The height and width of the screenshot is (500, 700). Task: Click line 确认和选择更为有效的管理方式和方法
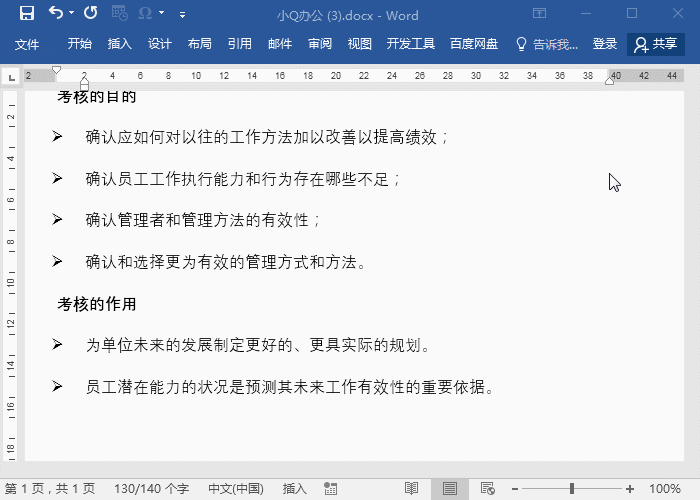point(221,262)
